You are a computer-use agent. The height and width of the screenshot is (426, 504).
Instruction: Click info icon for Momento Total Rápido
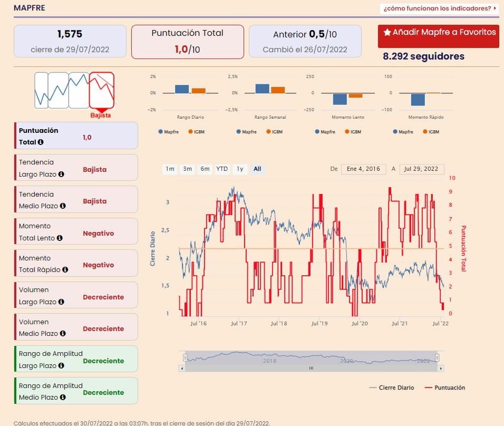pyautogui.click(x=65, y=269)
